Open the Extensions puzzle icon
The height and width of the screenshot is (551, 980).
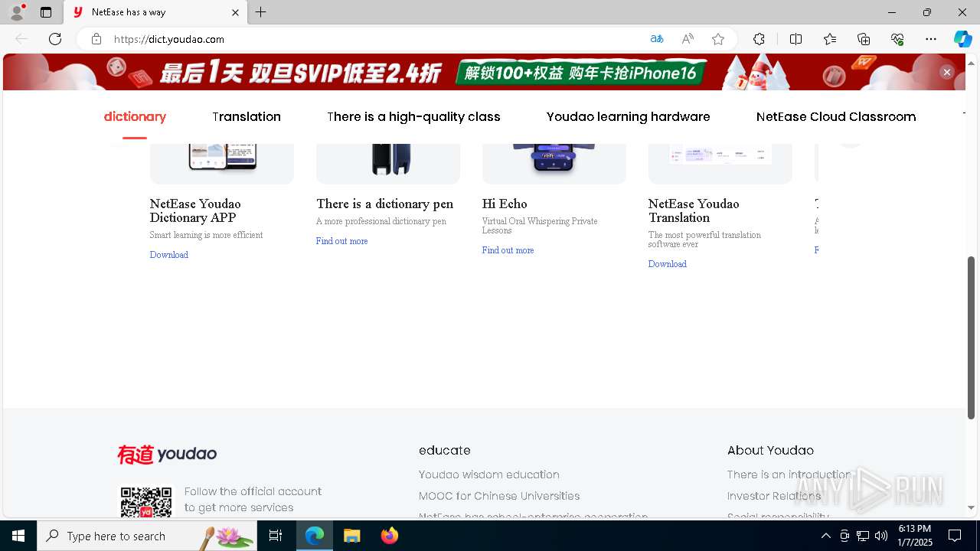[x=759, y=39]
